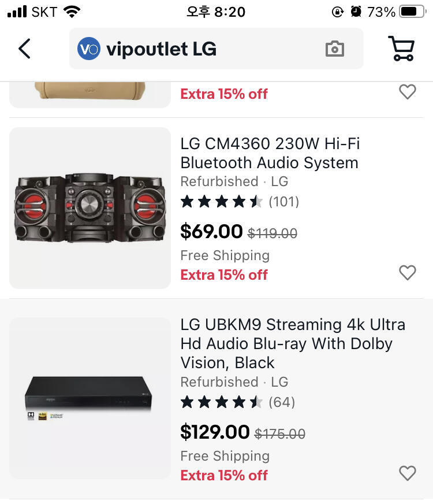Open LG CM4360 speaker system photo
The image size is (433, 504).
(x=90, y=208)
